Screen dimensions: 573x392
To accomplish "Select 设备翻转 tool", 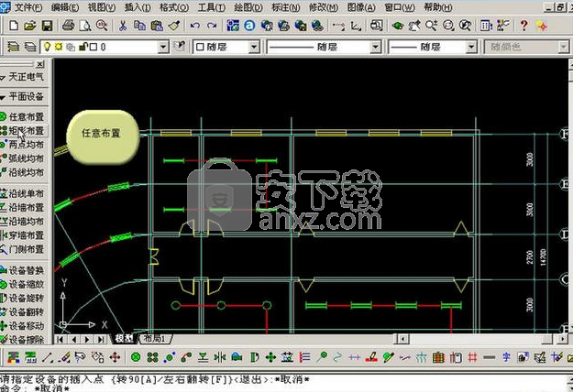I will (22, 311).
